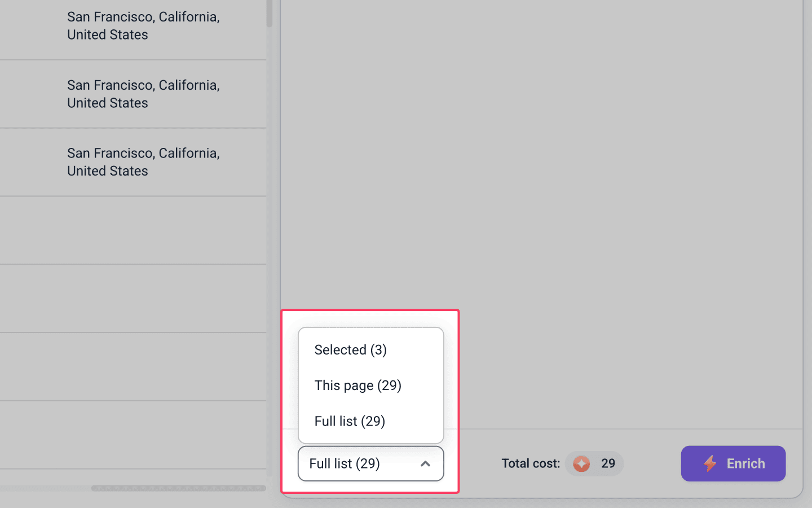Click the chevron arrow in the dropdown
This screenshot has width=812, height=508.
[x=426, y=463]
